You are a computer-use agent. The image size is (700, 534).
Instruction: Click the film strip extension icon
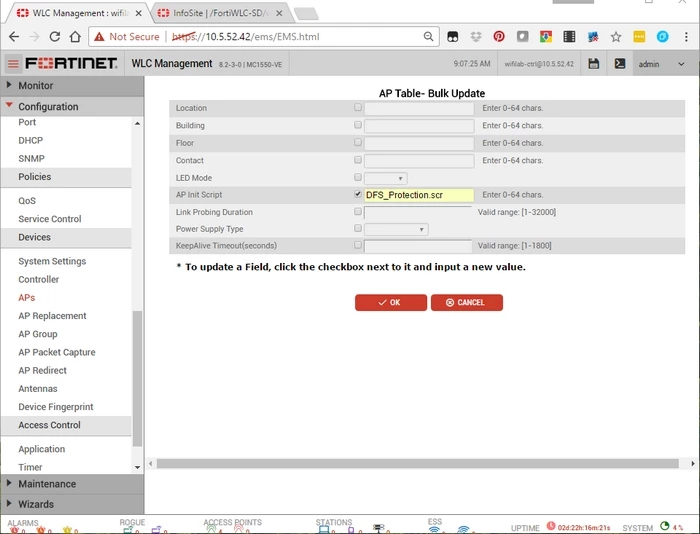(x=569, y=37)
